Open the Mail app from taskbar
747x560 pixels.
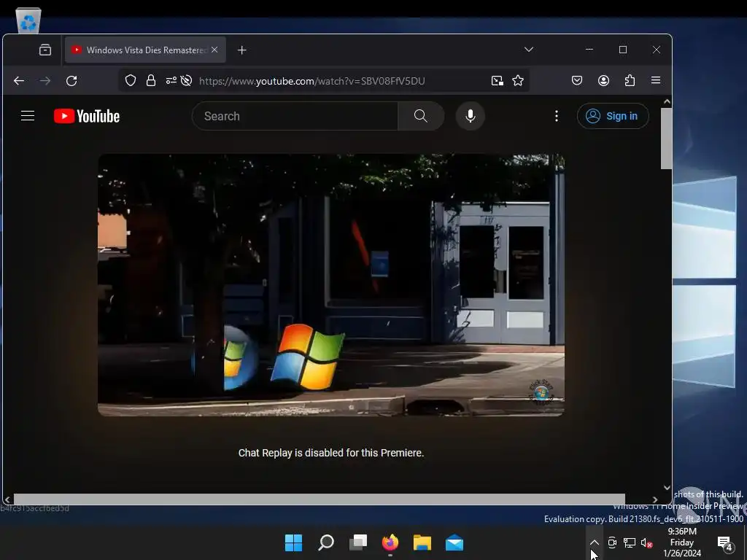pyautogui.click(x=454, y=542)
